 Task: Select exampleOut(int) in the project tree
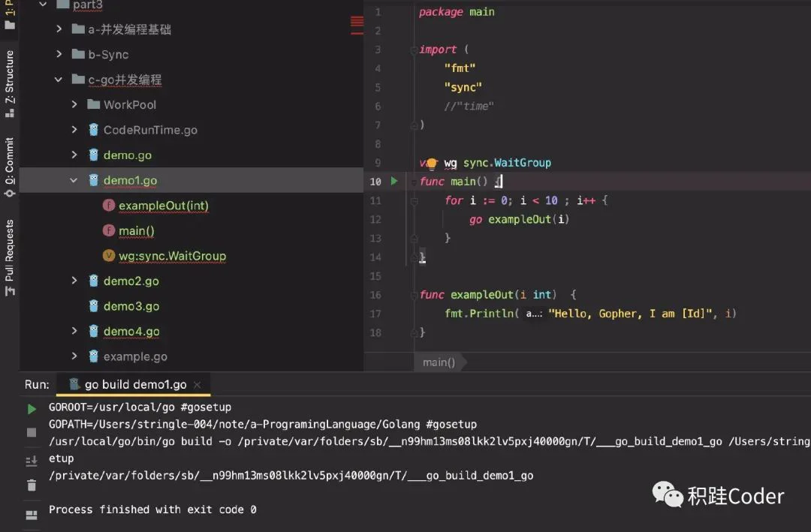click(164, 206)
